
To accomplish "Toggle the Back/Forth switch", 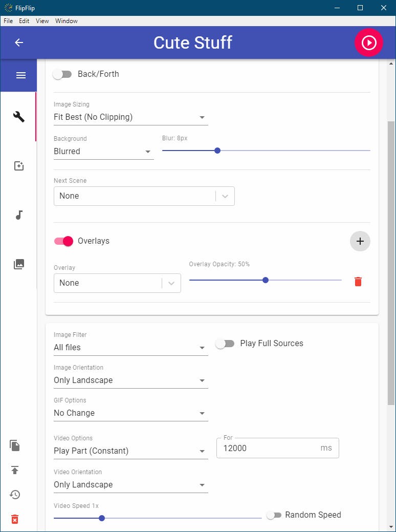I will click(62, 74).
